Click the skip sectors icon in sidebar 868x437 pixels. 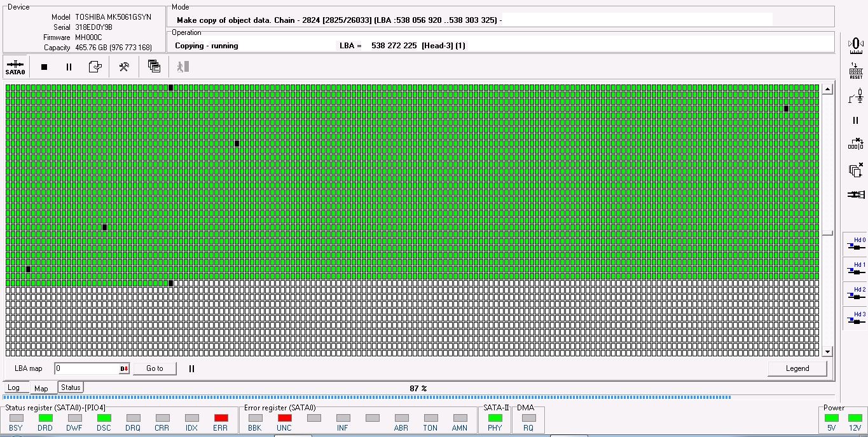(x=856, y=144)
